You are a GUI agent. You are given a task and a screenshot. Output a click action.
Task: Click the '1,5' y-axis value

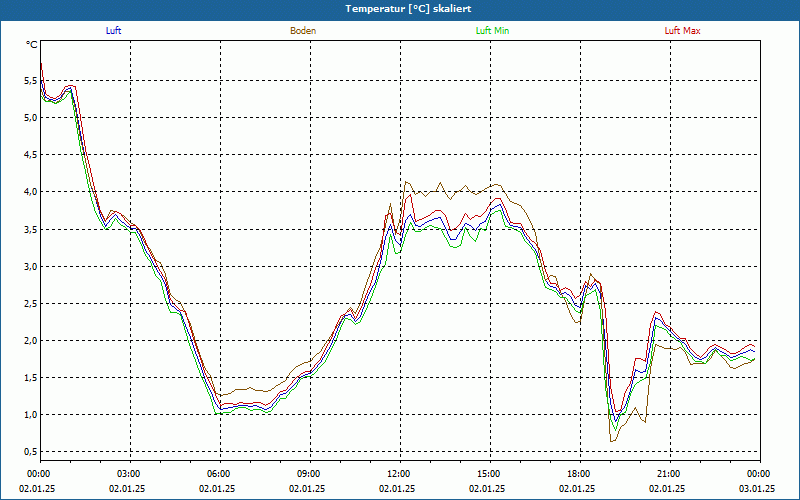point(31,378)
